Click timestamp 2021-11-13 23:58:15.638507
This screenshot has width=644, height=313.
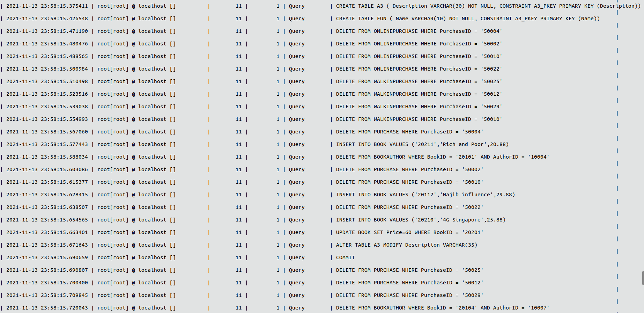47,207
